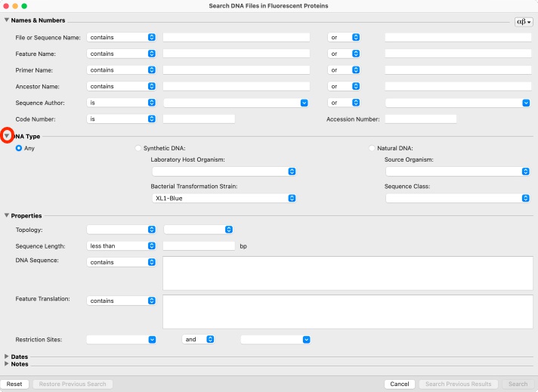The width and height of the screenshot is (538, 392).
Task: Expand the Notes section
Action: point(7,363)
